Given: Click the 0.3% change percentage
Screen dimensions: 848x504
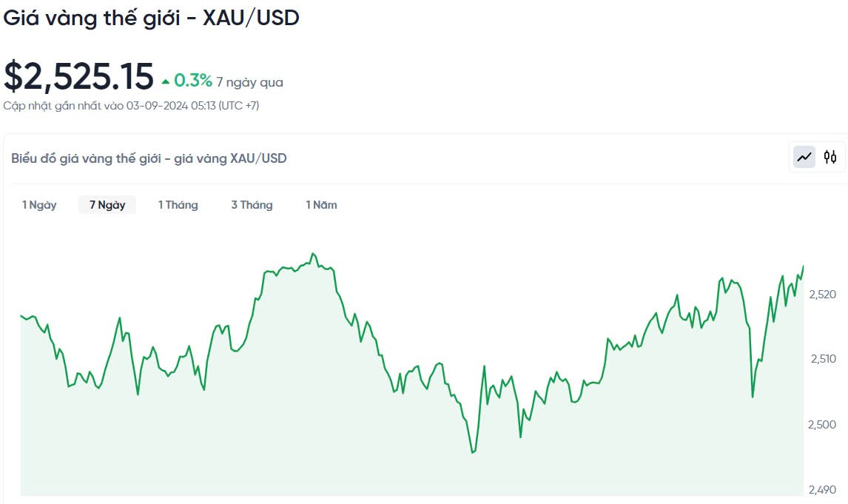Looking at the screenshot, I should coord(193,81).
